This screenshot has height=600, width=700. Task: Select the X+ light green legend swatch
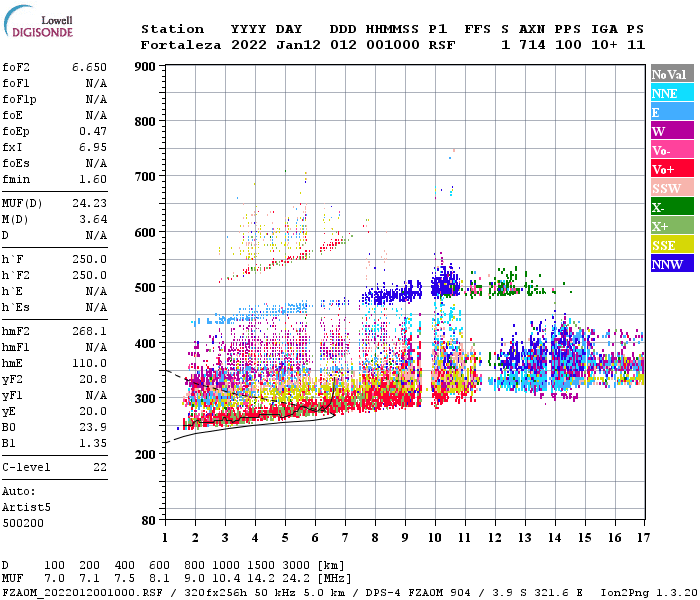(x=672, y=226)
